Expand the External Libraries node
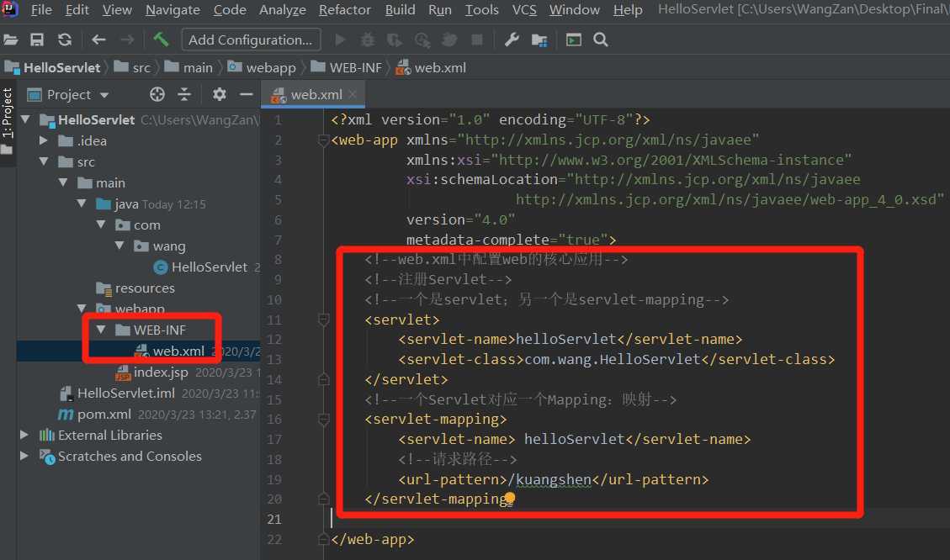The image size is (950, 560). click(24, 435)
